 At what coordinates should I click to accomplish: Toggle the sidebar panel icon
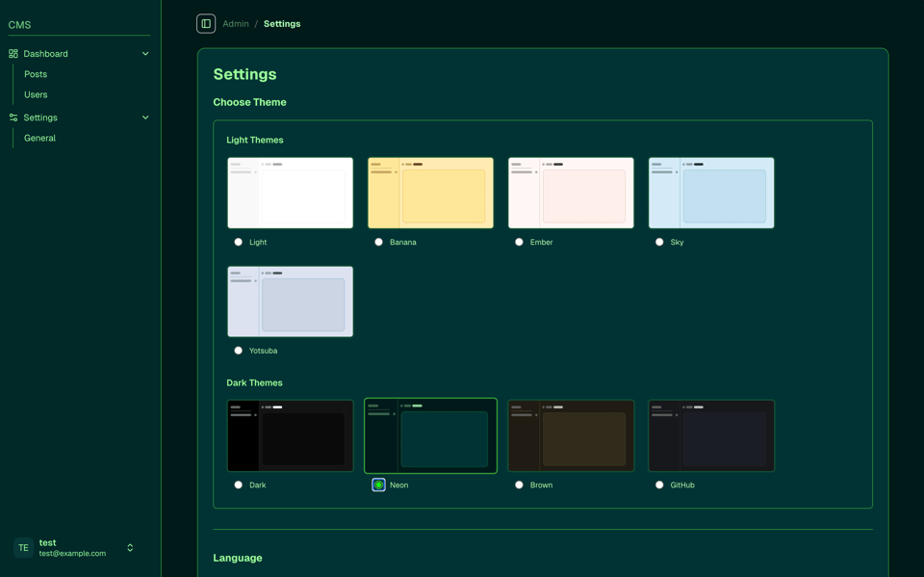[x=206, y=24]
